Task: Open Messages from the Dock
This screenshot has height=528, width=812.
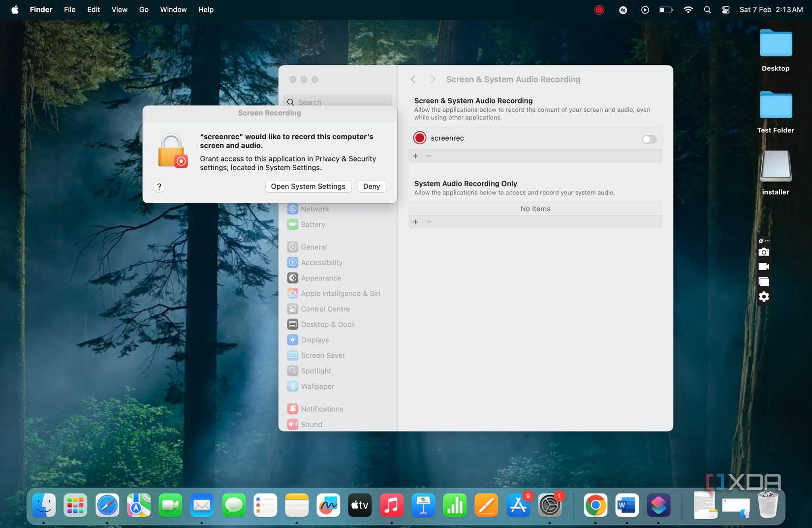Action: [x=234, y=505]
